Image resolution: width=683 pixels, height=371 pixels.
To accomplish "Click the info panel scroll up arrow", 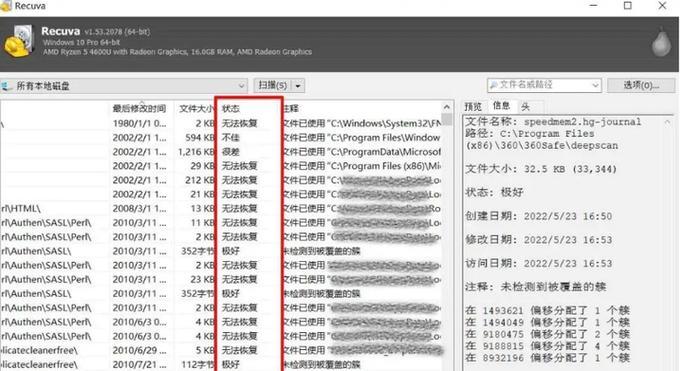I will 667,122.
